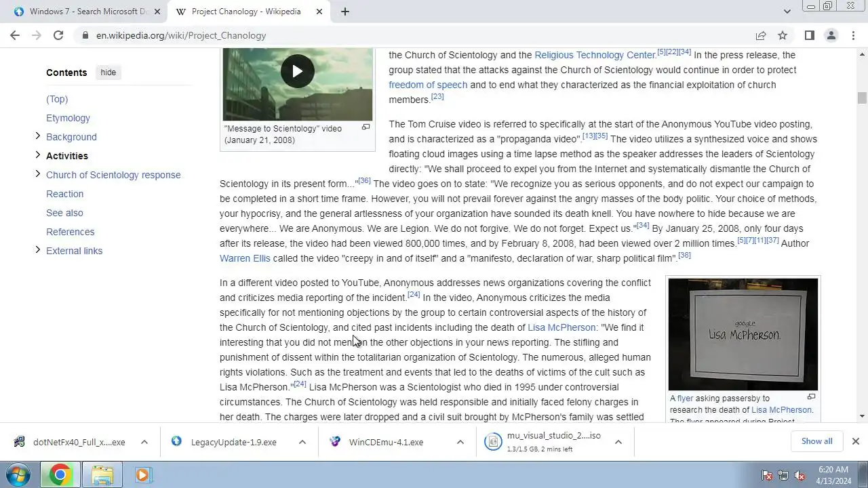868x488 pixels.
Task: Go to External links section link
Action: (74, 251)
